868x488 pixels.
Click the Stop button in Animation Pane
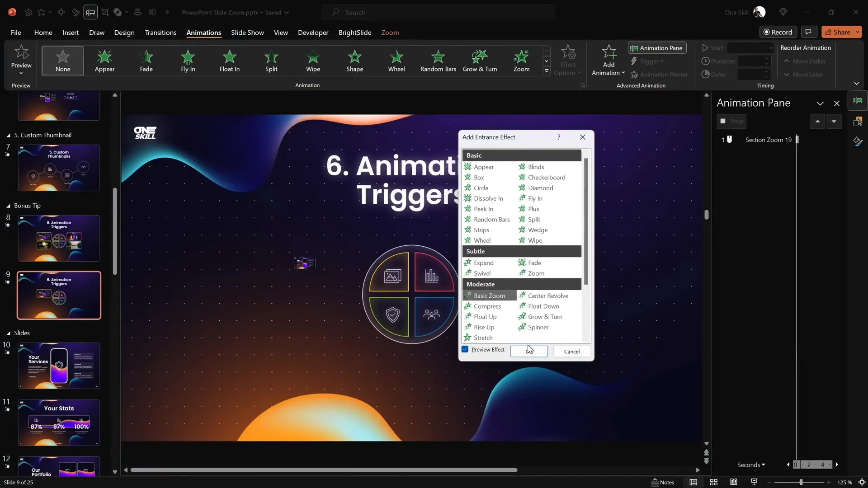click(x=731, y=121)
